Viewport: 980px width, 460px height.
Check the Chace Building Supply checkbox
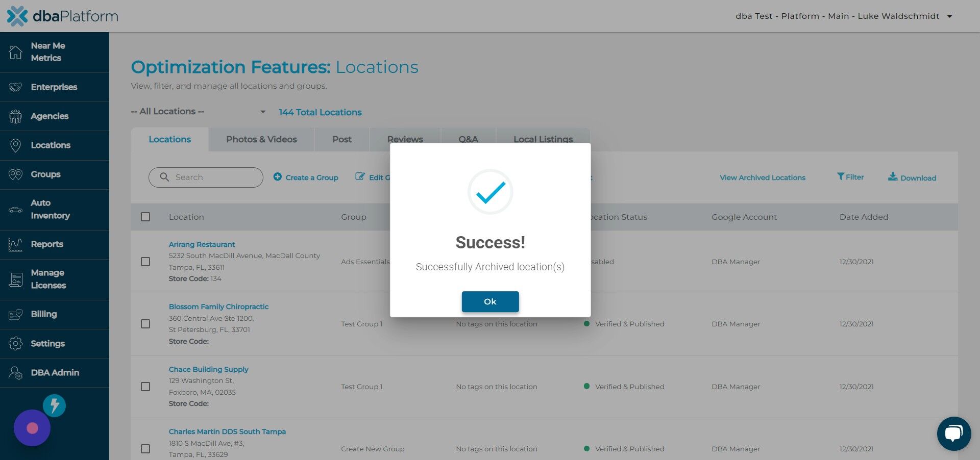[145, 387]
